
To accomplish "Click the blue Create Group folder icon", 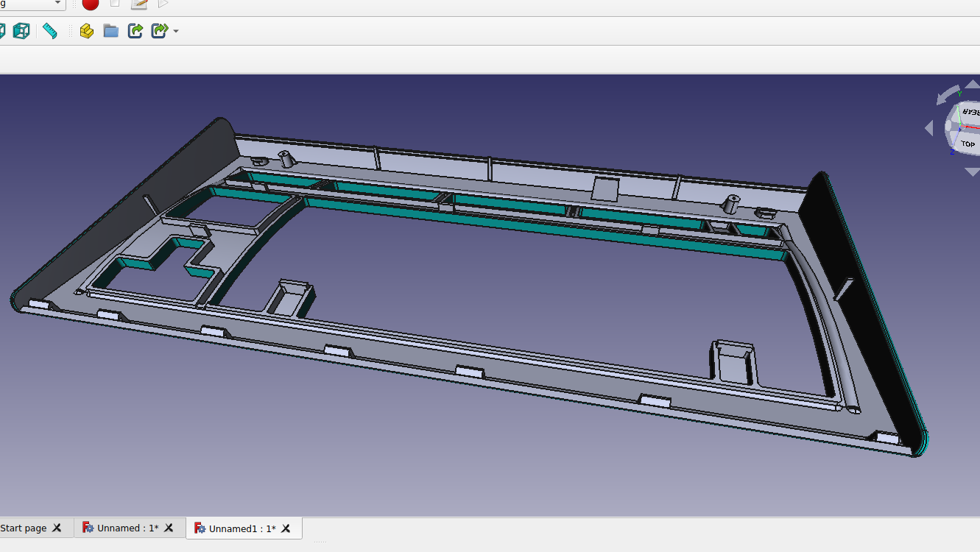I will pyautogui.click(x=111, y=31).
